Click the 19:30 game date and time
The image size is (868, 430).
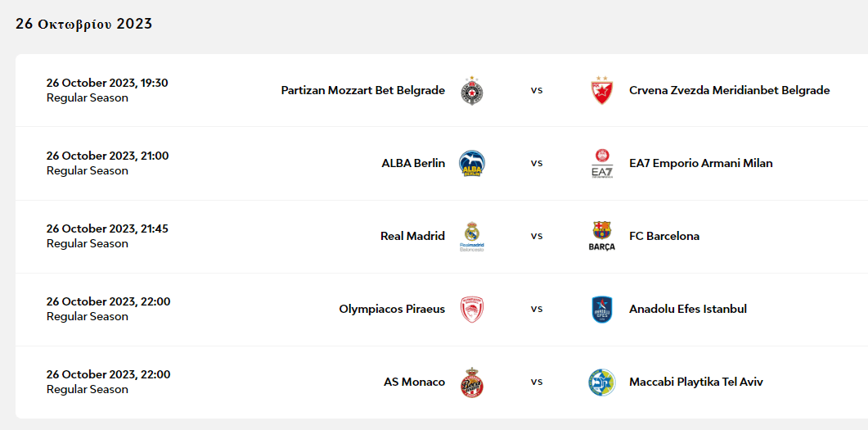[x=107, y=83]
